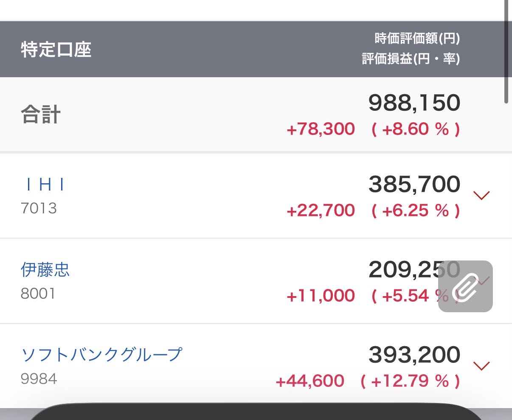512x420 pixels.
Task: Click the vertical scrollbar on the right
Action: click(506, 51)
